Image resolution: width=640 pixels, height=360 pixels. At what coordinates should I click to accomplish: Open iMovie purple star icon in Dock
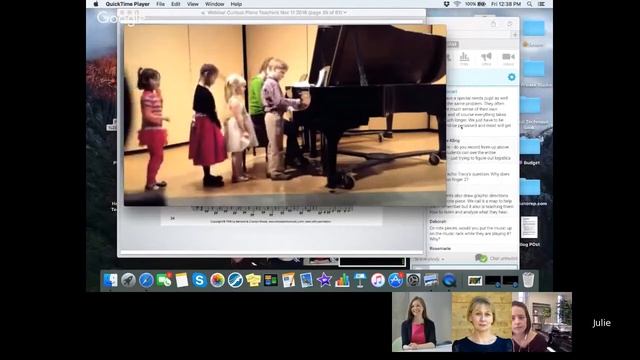[324, 280]
